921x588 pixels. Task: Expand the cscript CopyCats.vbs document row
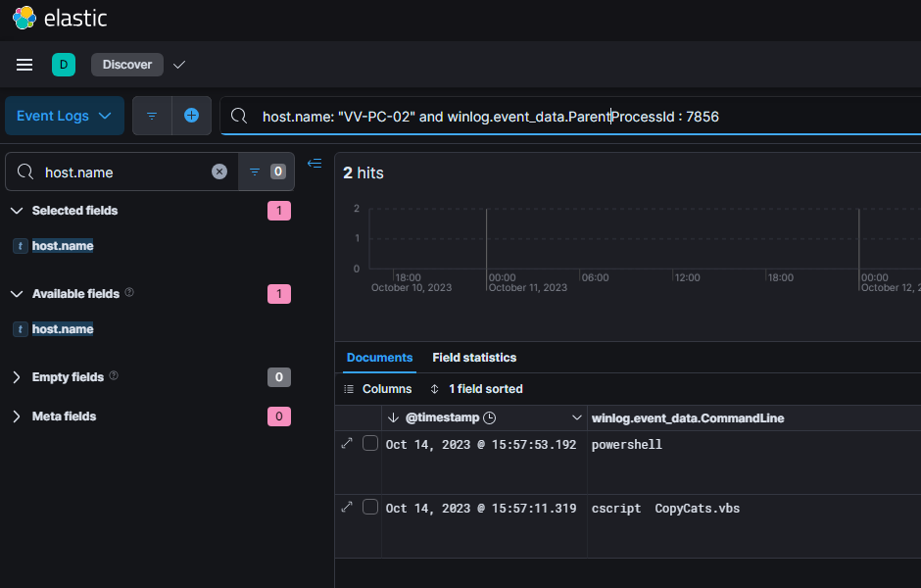pyautogui.click(x=346, y=508)
